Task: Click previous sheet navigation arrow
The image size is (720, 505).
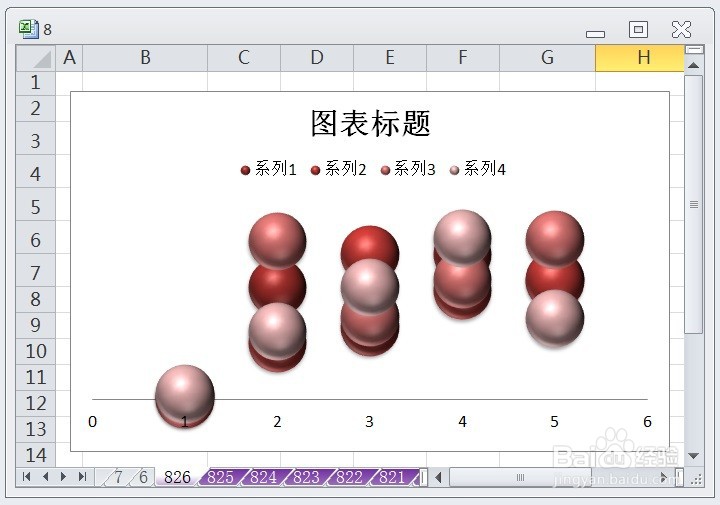Action: pyautogui.click(x=45, y=477)
